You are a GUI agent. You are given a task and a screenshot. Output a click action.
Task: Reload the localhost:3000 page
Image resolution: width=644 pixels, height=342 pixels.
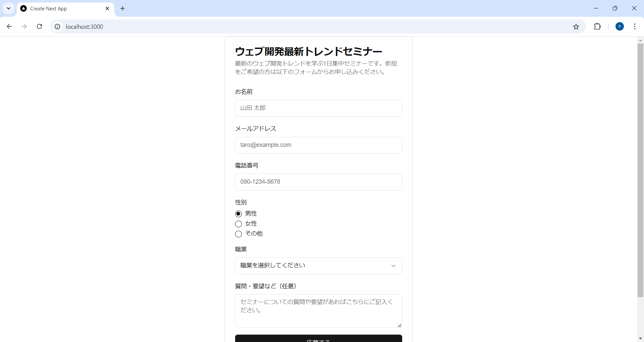(39, 26)
